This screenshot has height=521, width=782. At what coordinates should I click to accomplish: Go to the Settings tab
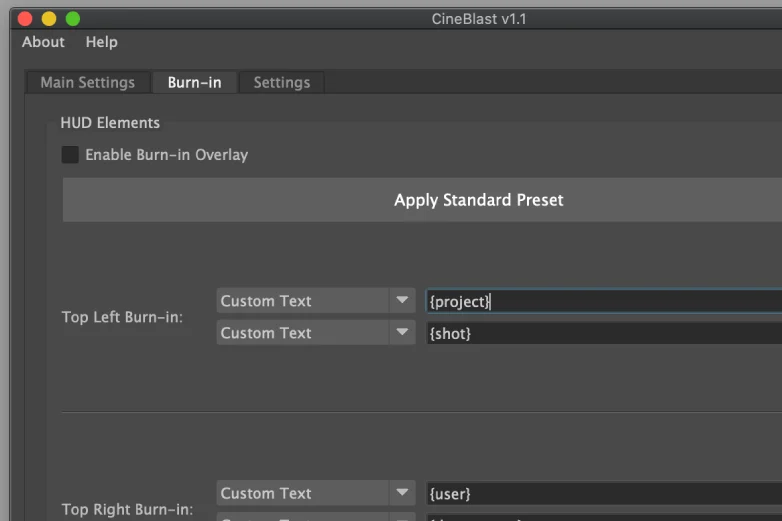281,82
